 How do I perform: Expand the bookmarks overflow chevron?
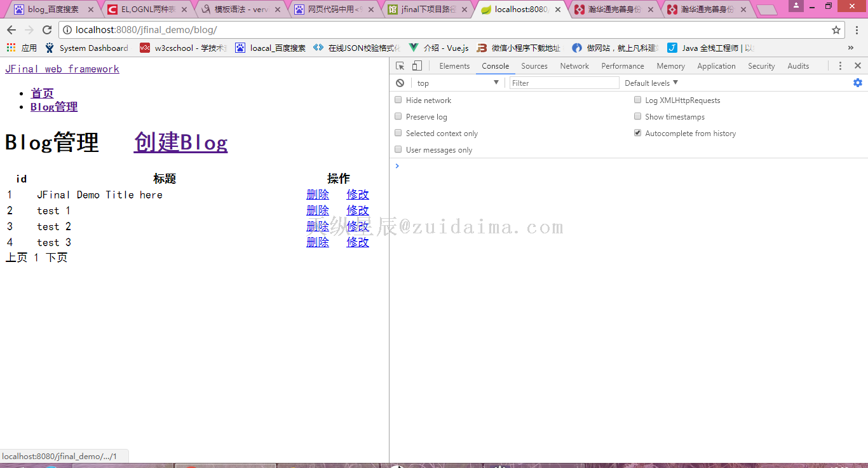pos(851,48)
